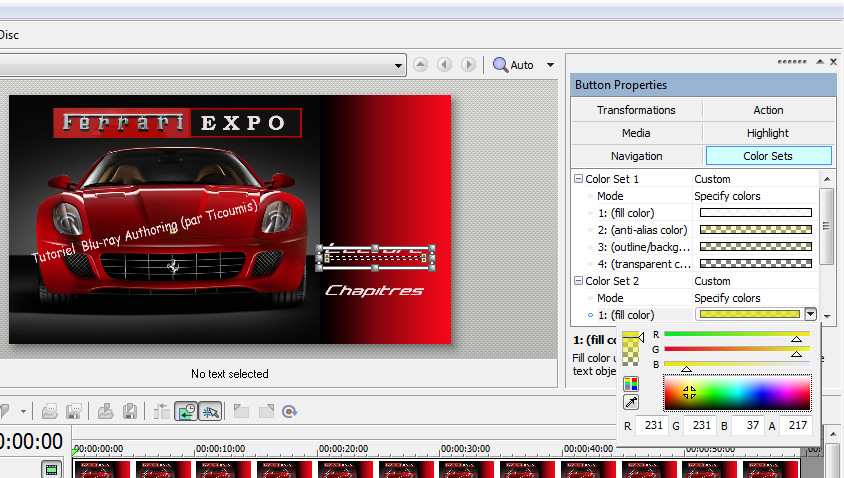Click the B value field showing 37
This screenshot has width=844, height=478.
pos(748,425)
